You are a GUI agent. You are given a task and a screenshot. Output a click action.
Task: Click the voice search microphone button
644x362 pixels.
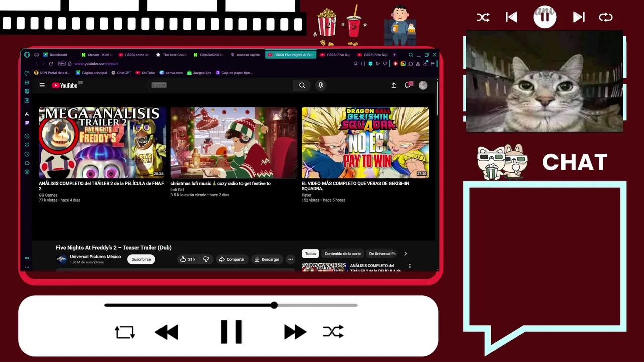click(320, 85)
